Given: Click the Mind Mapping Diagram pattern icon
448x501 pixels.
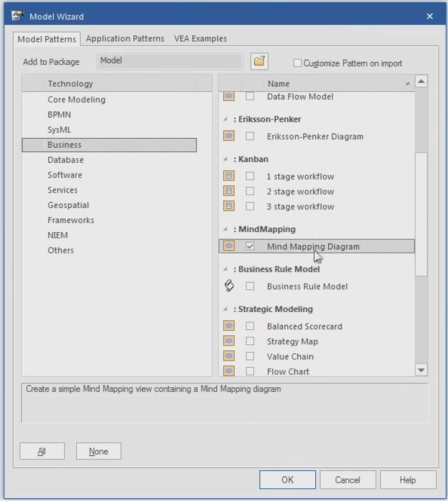Looking at the screenshot, I should click(x=228, y=246).
